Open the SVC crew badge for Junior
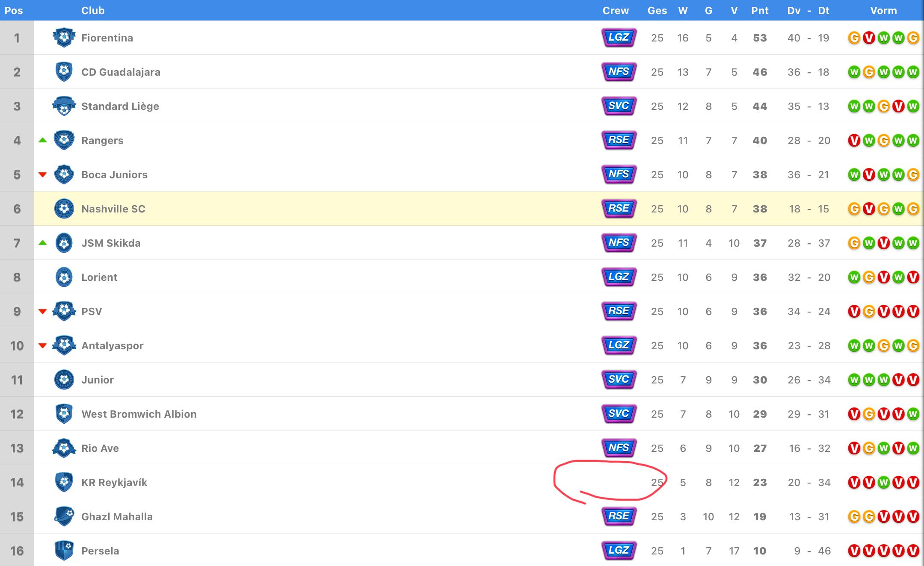This screenshot has height=566, width=924. [619, 380]
